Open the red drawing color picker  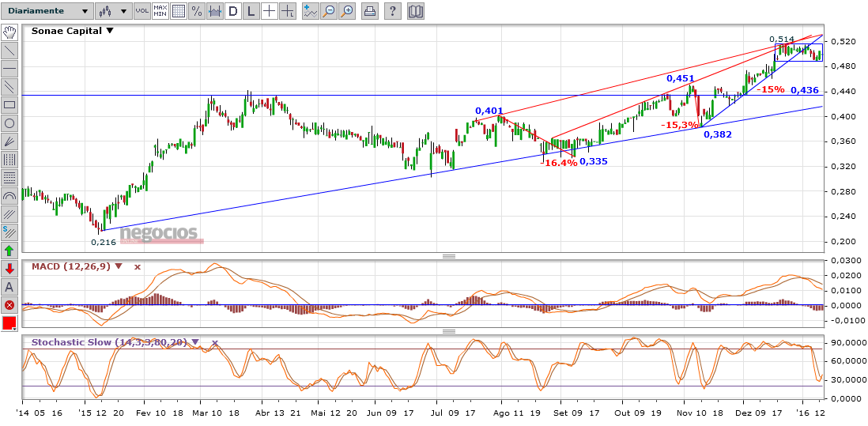pyautogui.click(x=9, y=323)
